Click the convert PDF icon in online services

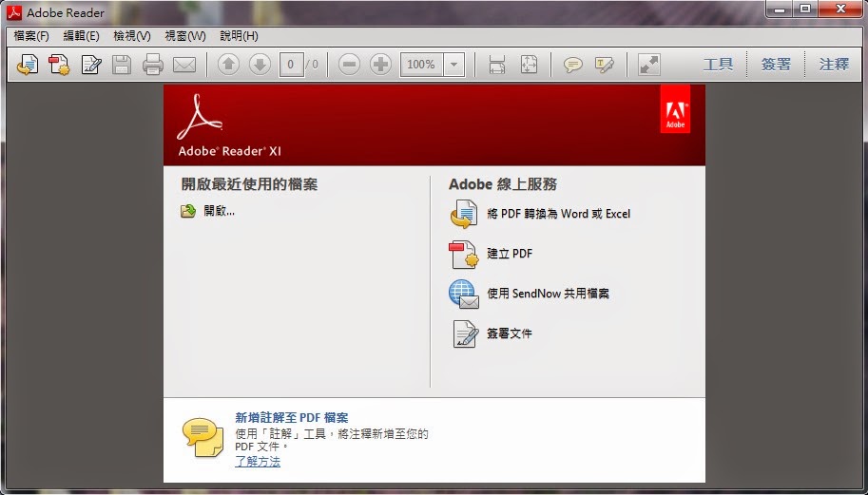coord(464,215)
